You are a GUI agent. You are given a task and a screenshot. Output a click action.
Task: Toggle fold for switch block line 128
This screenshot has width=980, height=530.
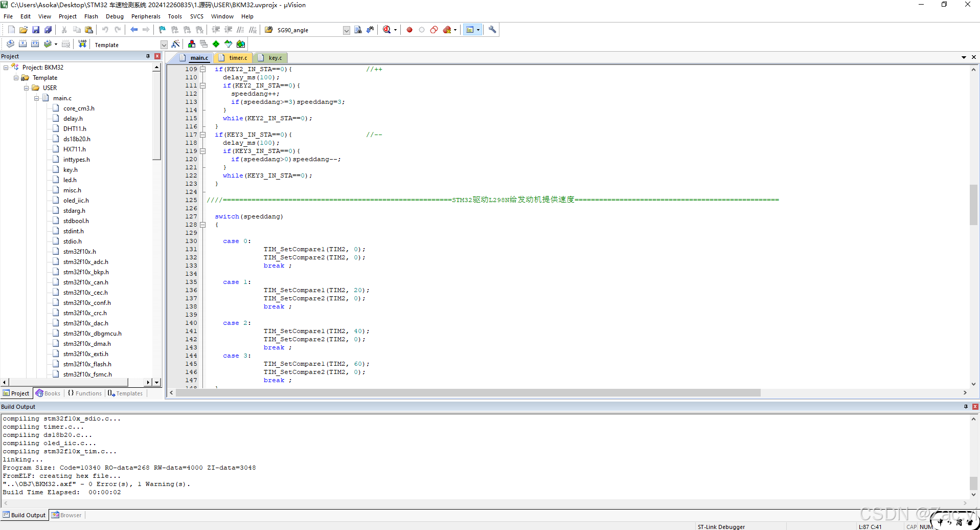203,225
